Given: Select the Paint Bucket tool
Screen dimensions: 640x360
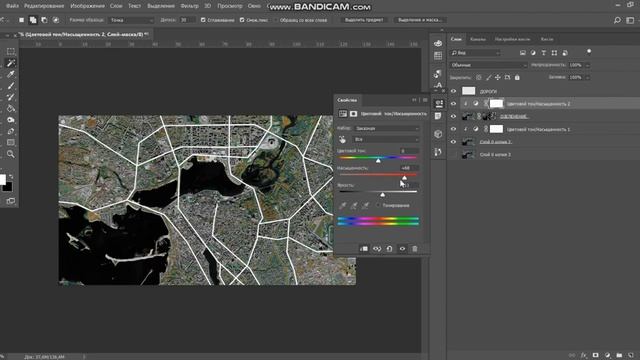Looking at the screenshot, I should tap(11, 109).
